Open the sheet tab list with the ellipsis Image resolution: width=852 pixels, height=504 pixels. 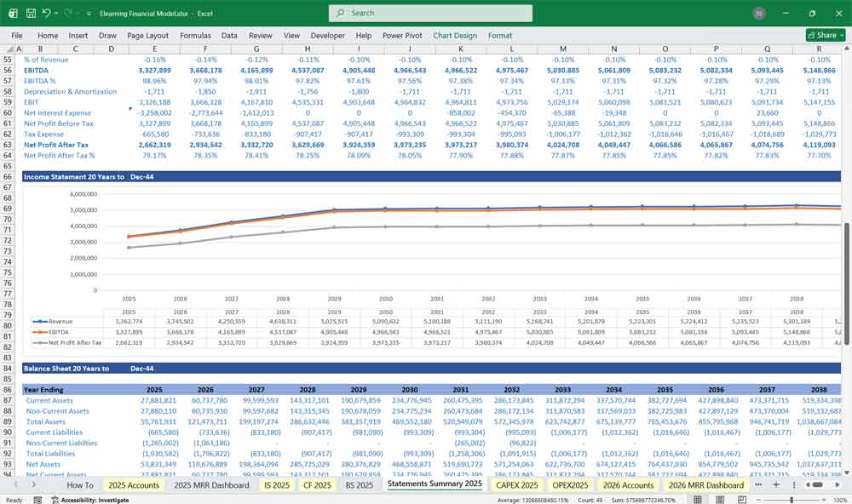click(759, 484)
